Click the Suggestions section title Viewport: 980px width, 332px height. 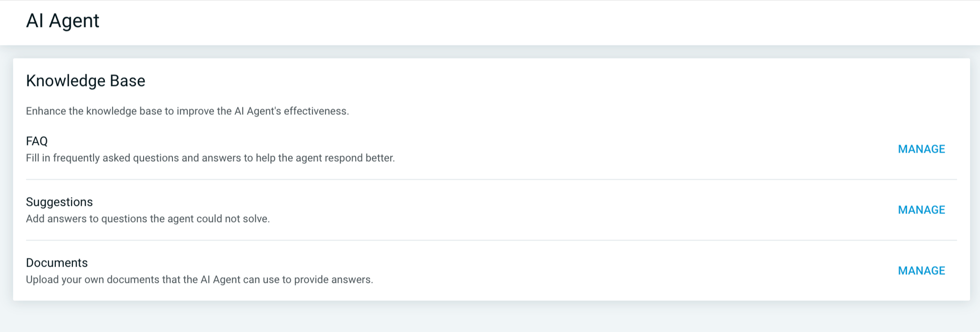point(59,202)
